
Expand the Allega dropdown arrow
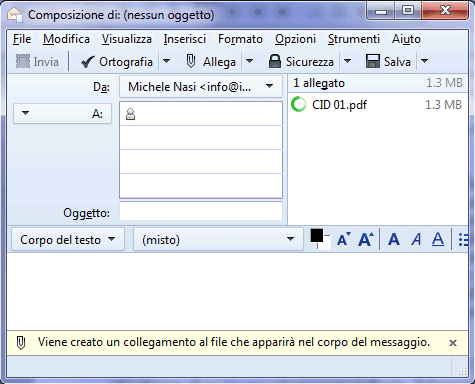[x=249, y=61]
